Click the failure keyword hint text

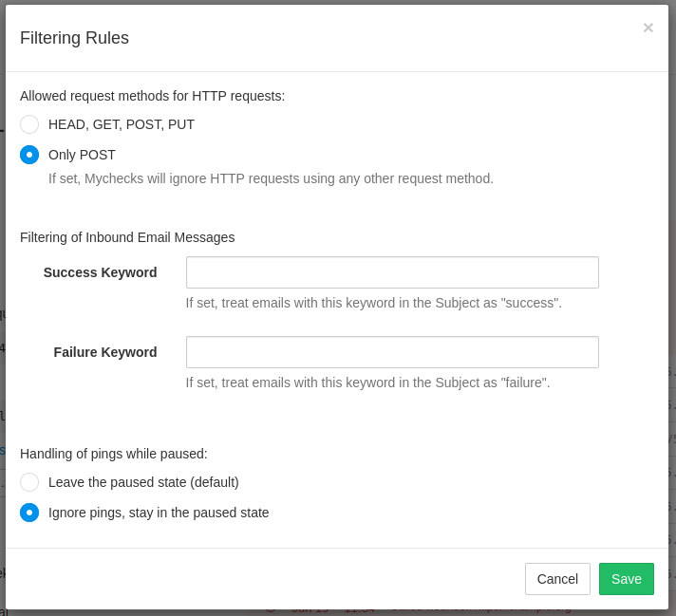click(367, 383)
